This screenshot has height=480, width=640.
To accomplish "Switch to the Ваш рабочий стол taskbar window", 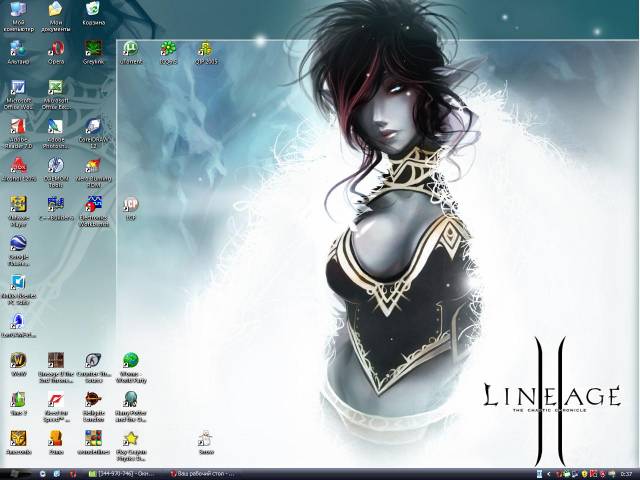I will (x=205, y=474).
